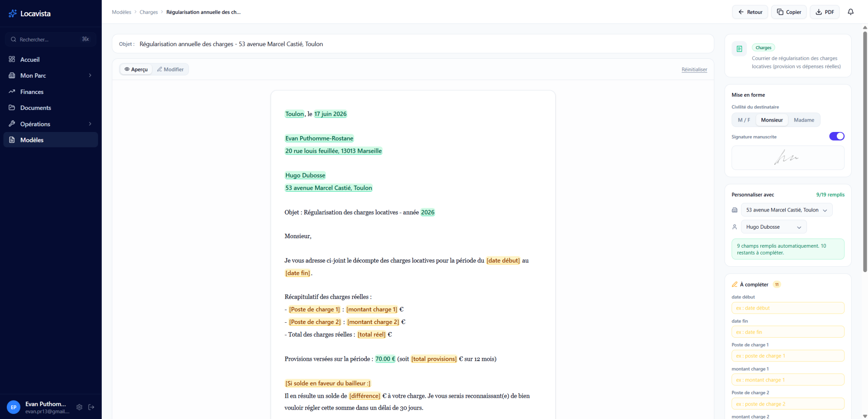Click the [total réel] placeholder in letter
Screen dimensions: 868x419
(372, 335)
